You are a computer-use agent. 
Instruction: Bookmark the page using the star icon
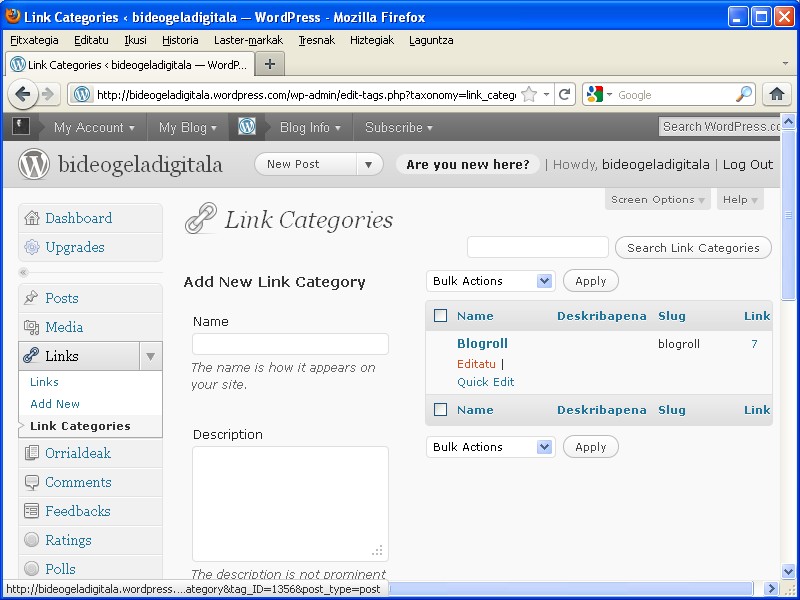point(530,94)
